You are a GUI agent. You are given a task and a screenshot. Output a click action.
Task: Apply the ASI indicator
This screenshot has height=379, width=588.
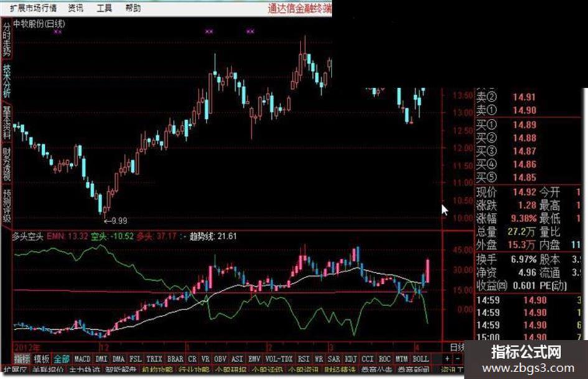(x=237, y=359)
